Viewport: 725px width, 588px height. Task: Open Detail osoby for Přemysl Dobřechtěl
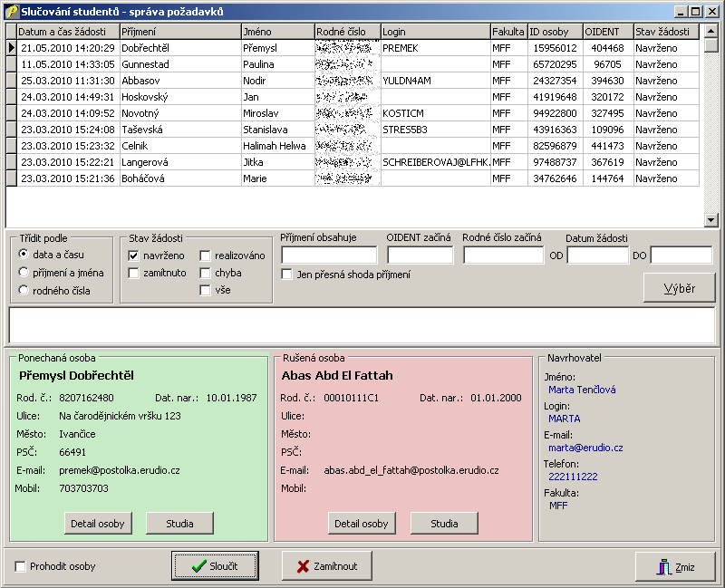pos(98,524)
